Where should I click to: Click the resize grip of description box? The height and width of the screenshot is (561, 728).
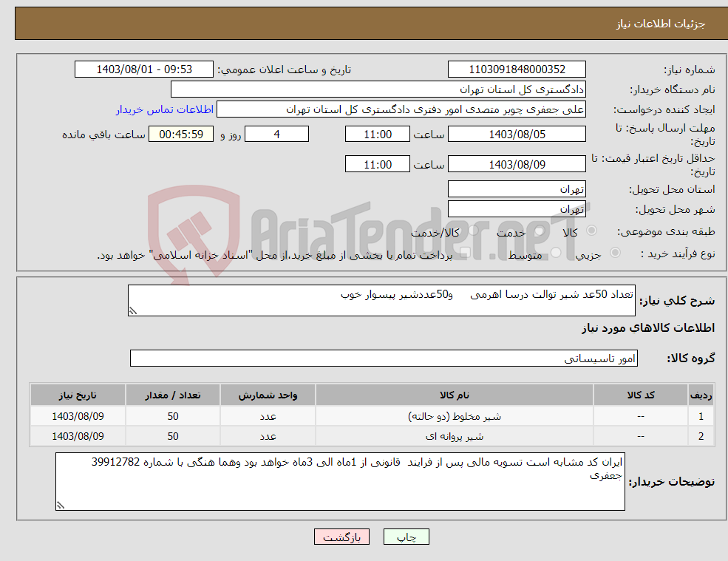point(133,311)
